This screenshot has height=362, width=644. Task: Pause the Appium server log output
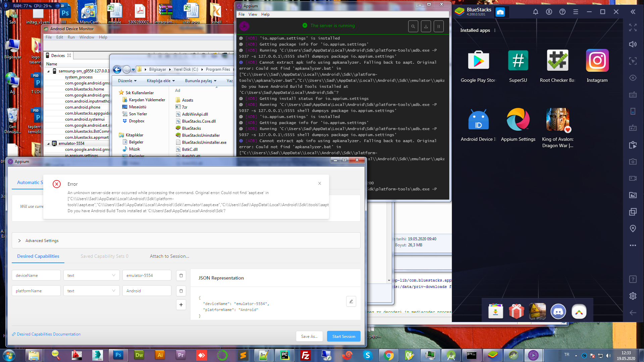438,26
